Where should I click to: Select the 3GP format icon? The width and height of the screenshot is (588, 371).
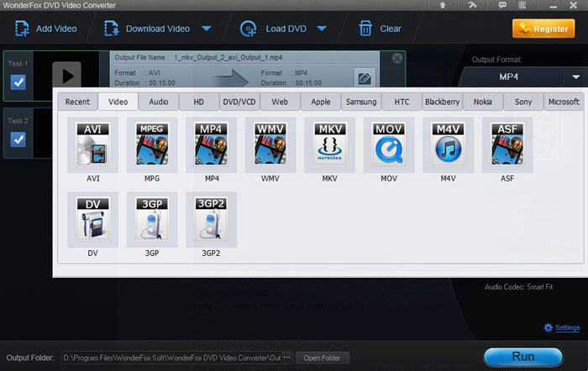(152, 220)
